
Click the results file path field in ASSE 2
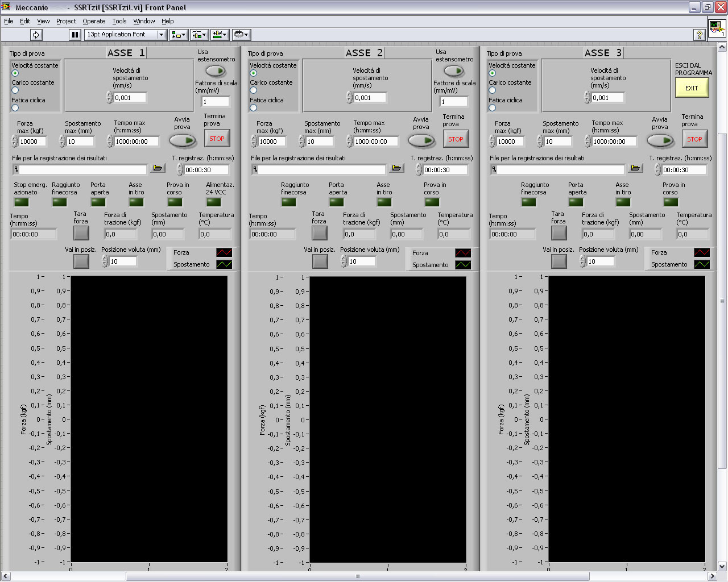pos(318,169)
